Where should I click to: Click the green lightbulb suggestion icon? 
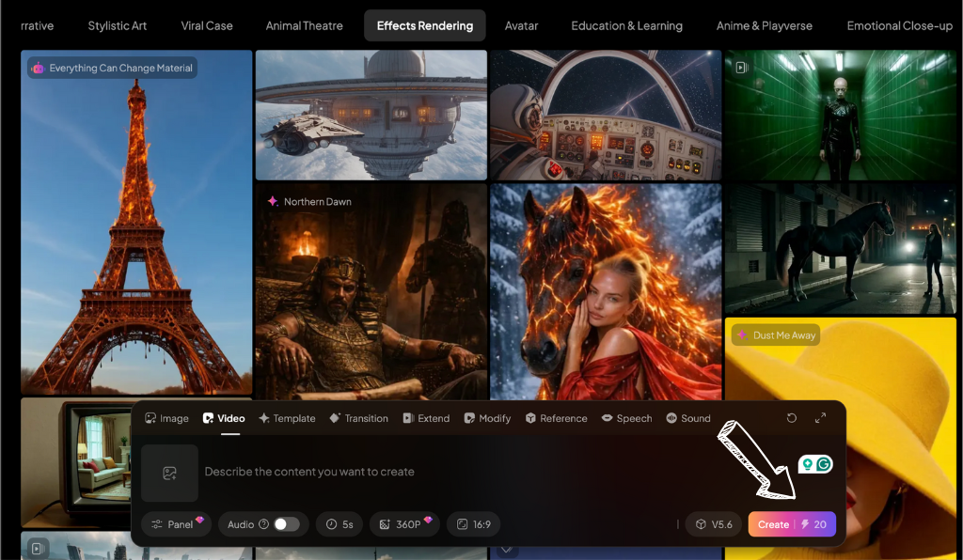pos(807,464)
